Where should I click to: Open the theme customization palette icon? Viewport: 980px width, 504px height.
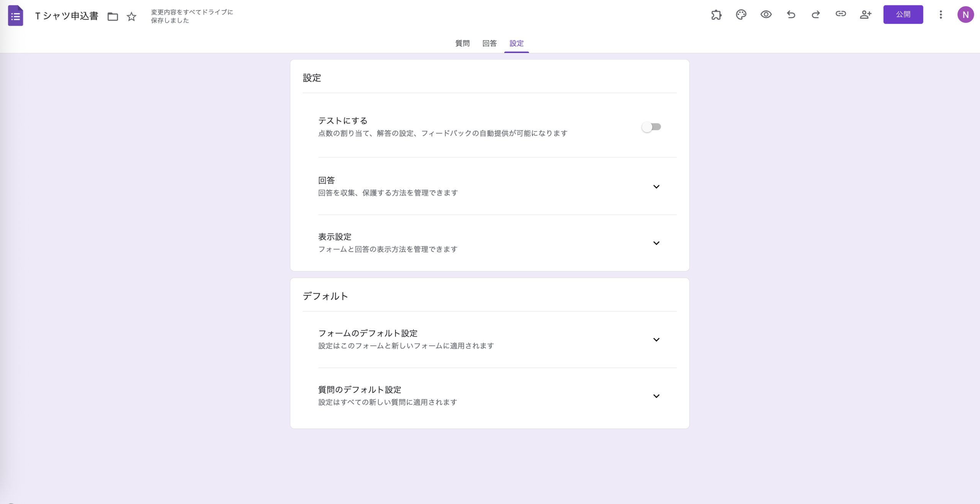742,15
